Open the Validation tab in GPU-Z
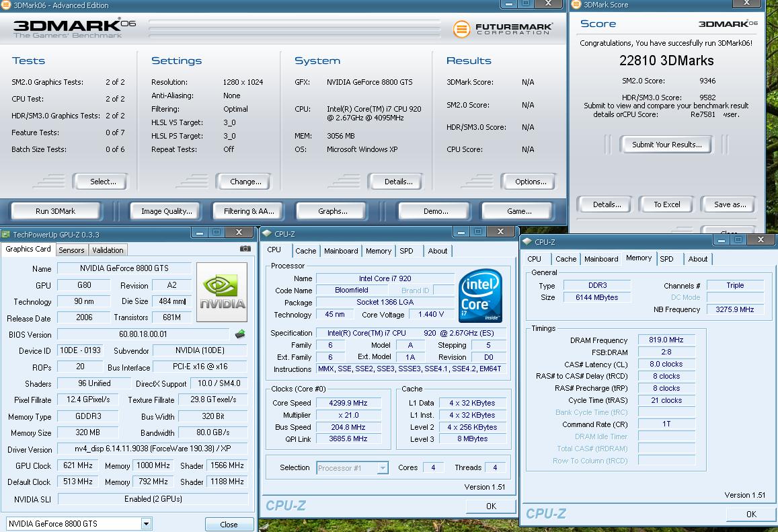This screenshot has height=532, width=778. click(108, 250)
